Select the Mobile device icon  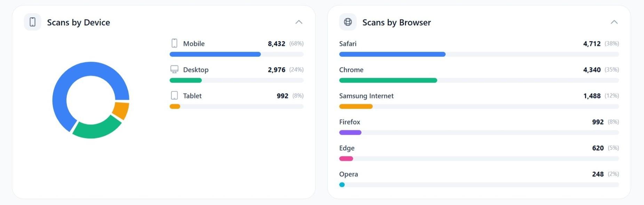pyautogui.click(x=174, y=43)
